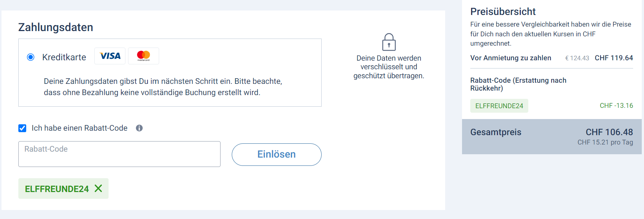Select the Kreditkarte radio button
Viewport: 644px width, 219px height.
coord(31,57)
